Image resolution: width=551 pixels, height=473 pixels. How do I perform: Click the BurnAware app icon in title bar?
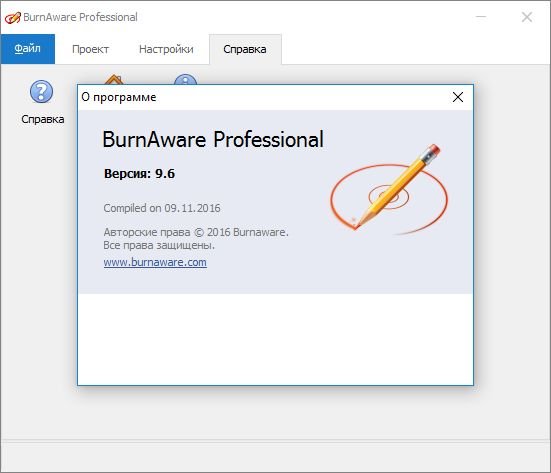[13, 17]
